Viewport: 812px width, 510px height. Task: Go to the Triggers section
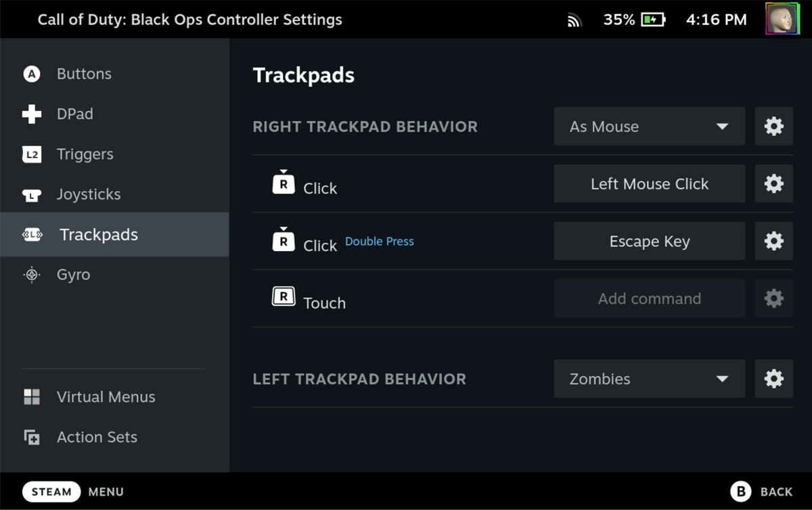(85, 154)
